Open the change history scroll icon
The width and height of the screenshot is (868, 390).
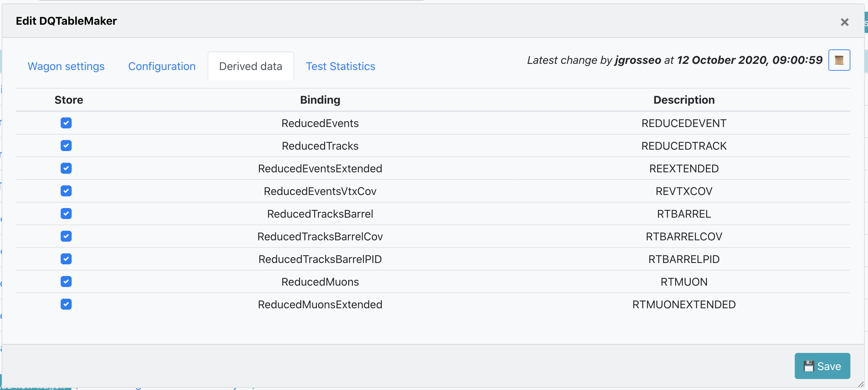pyautogui.click(x=839, y=60)
